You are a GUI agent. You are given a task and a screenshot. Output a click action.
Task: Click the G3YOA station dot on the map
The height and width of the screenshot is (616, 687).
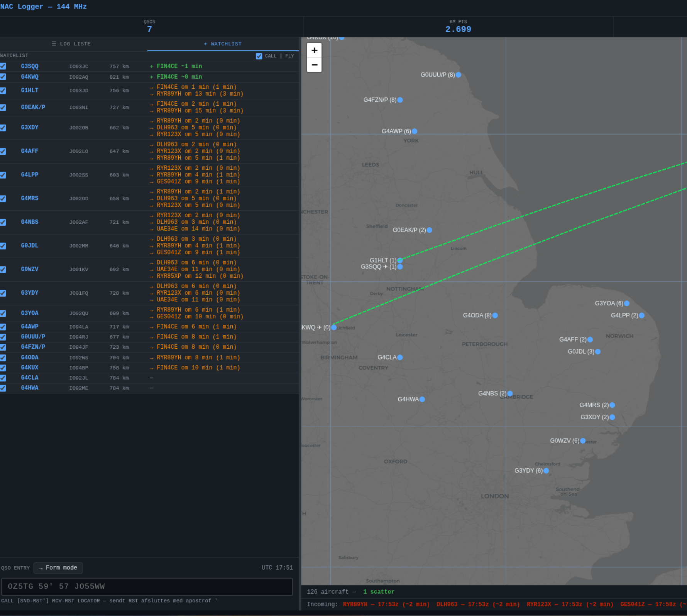[627, 304]
